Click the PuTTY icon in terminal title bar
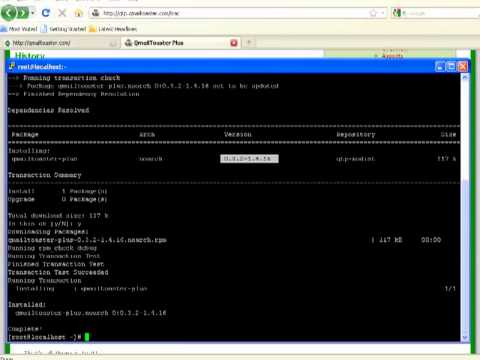480x360 pixels. (x=12, y=67)
